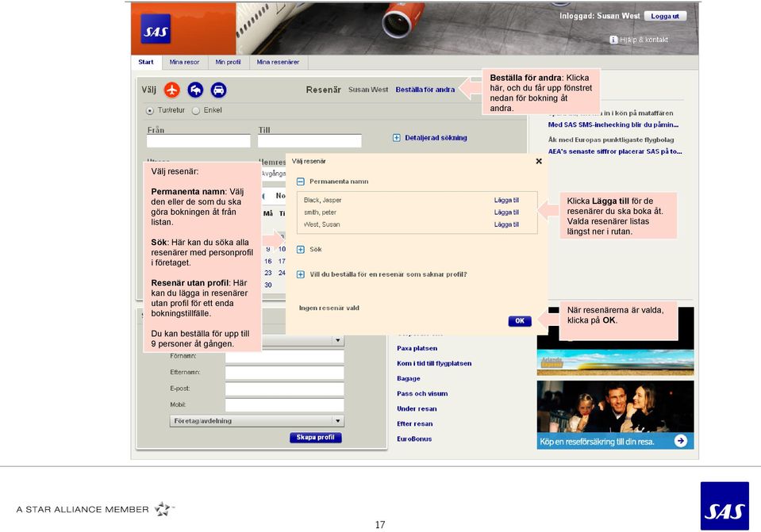
Task: Select the Enkel radio button
Action: (196, 110)
